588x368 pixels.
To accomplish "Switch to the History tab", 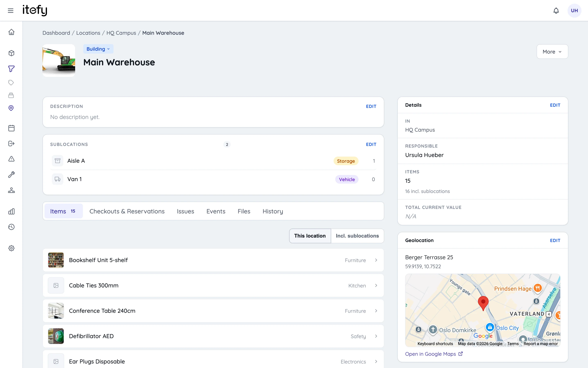I will (273, 211).
